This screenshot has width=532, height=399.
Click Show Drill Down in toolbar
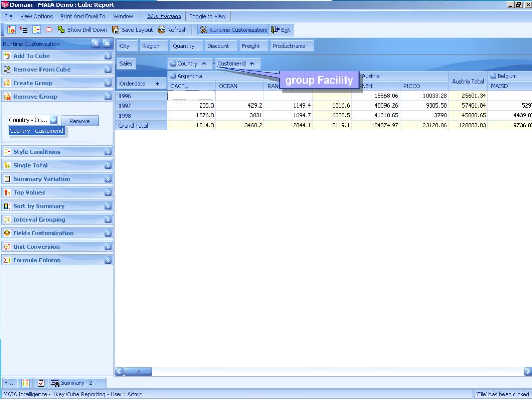click(82, 30)
